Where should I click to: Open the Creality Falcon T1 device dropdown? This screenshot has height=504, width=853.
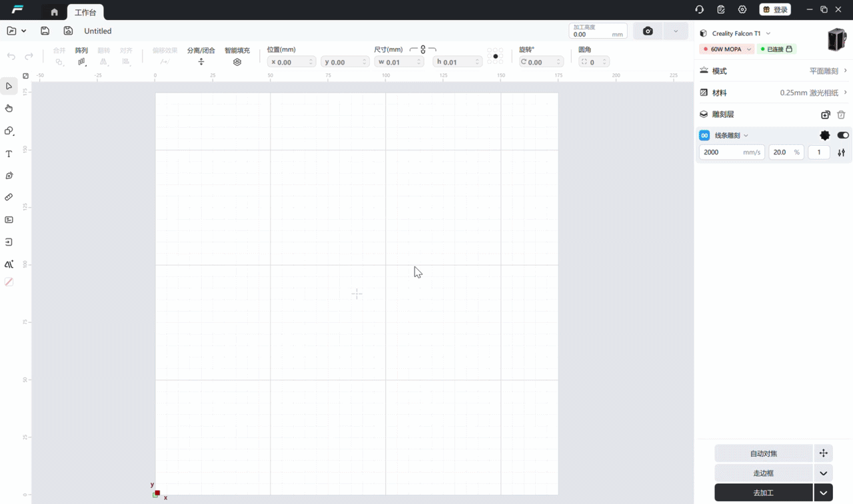768,33
